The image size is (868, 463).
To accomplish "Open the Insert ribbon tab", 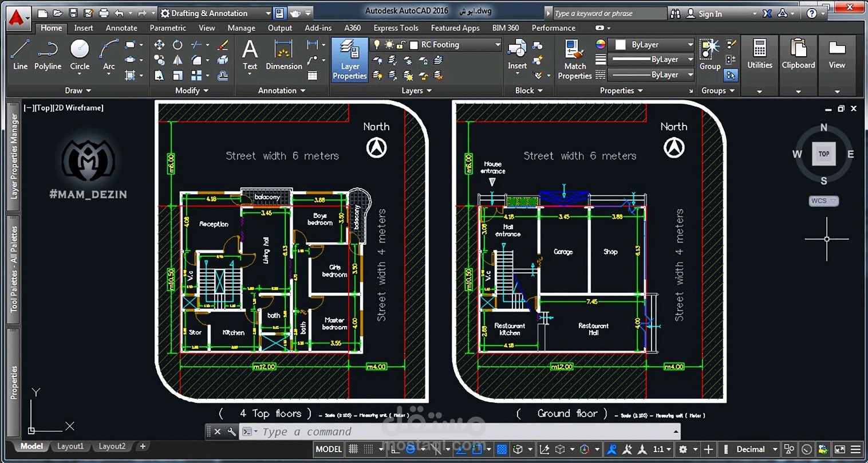I will (84, 28).
